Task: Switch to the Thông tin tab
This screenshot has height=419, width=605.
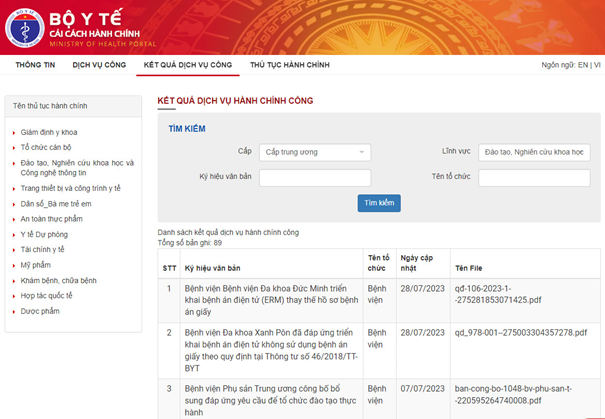Action: click(35, 65)
